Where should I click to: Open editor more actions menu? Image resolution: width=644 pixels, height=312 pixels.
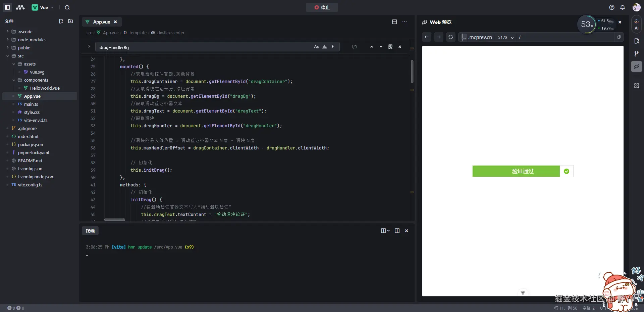[405, 22]
